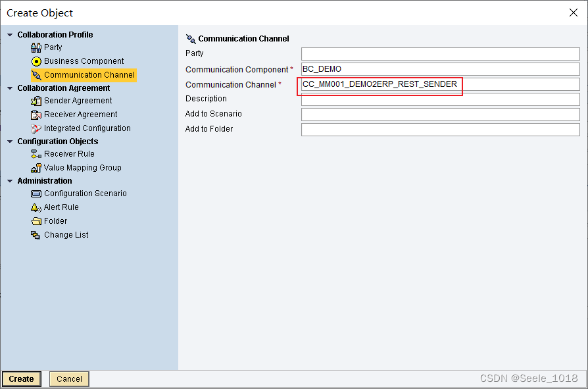Click the Business Component yellow circle icon

click(x=36, y=61)
